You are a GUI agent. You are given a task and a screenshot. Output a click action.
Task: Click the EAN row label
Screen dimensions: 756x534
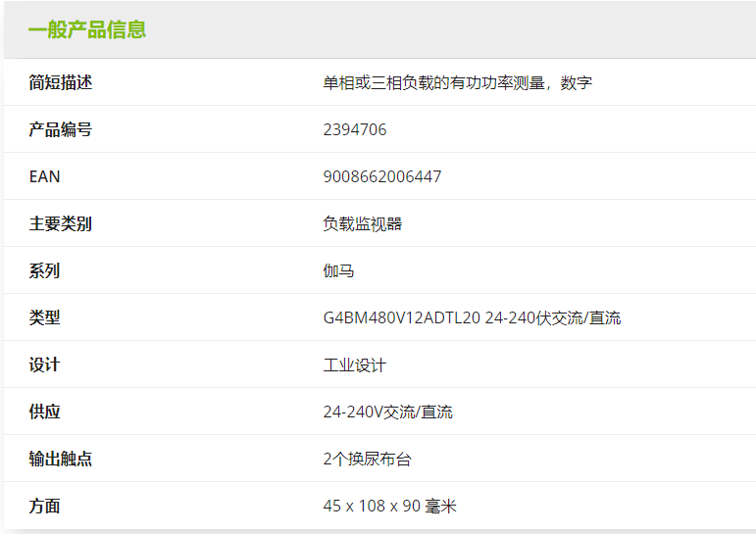[45, 176]
